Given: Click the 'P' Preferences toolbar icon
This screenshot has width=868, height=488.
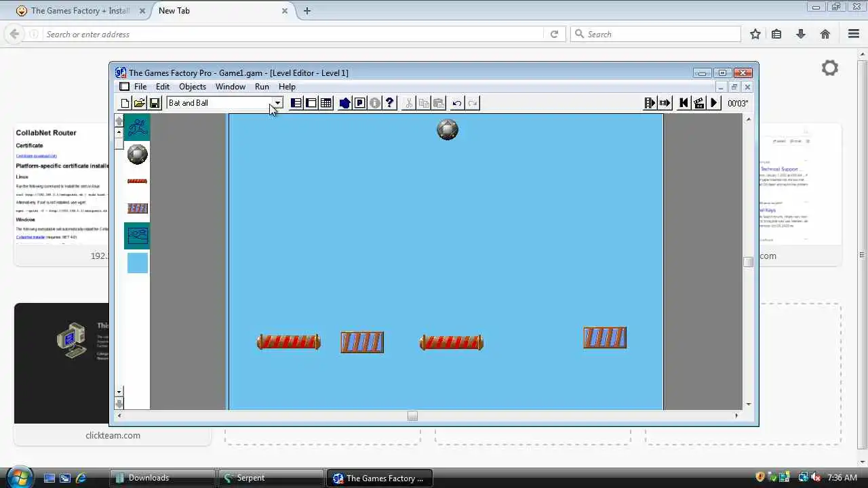Looking at the screenshot, I should [360, 103].
